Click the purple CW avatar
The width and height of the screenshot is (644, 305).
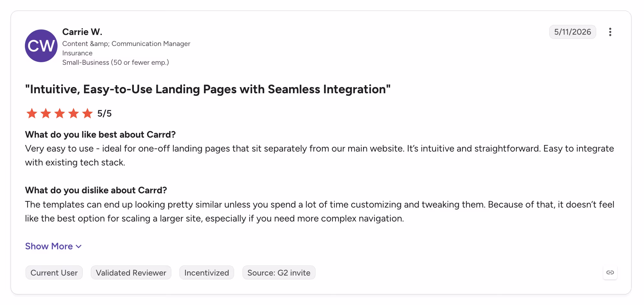tap(41, 46)
